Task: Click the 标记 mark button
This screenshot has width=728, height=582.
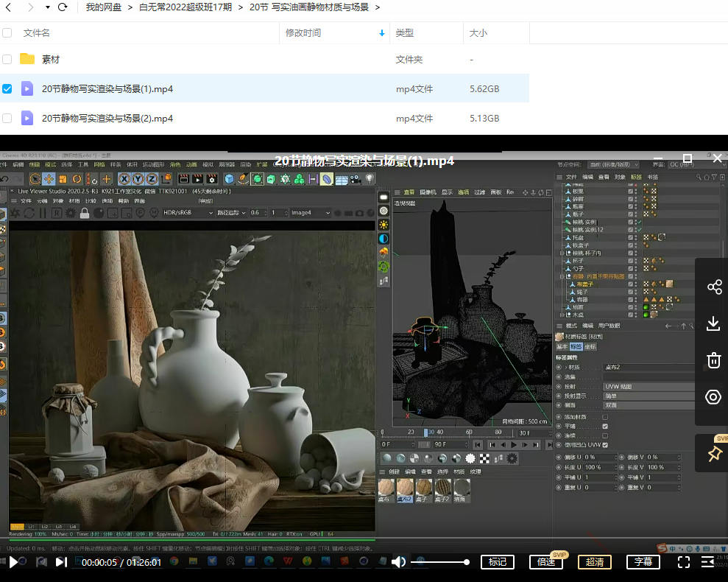Action: pos(498,562)
